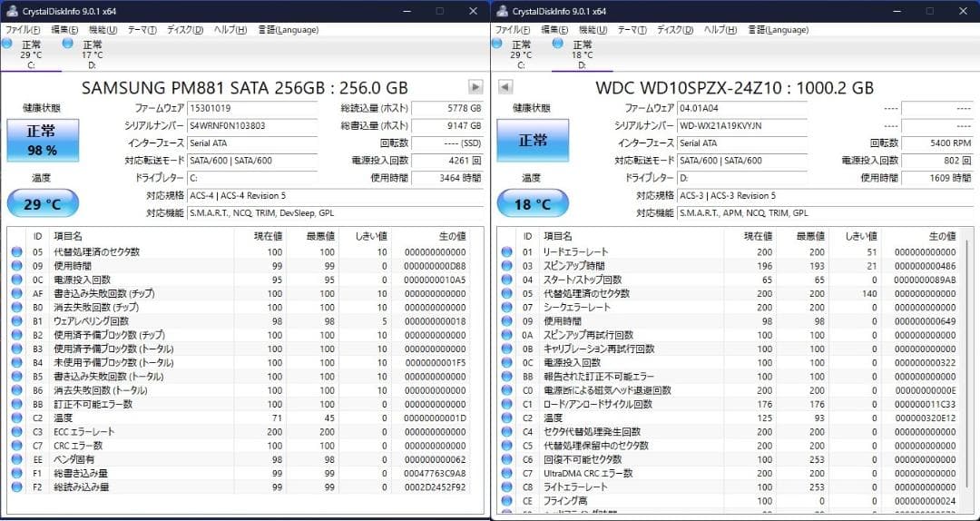Click raw value 000000320E12

(925, 418)
